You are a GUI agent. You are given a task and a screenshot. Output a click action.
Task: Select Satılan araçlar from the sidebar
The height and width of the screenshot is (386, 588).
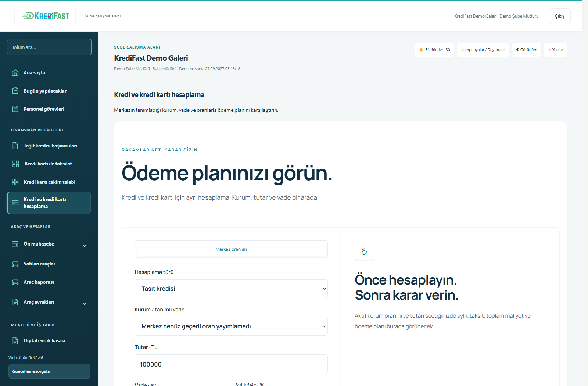coord(49,264)
